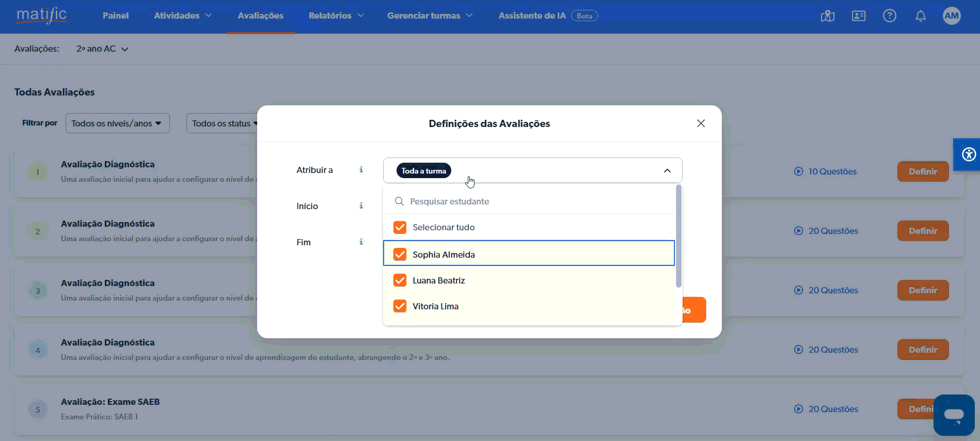Open the AM user profile avatar
This screenshot has height=441, width=980.
[951, 16]
